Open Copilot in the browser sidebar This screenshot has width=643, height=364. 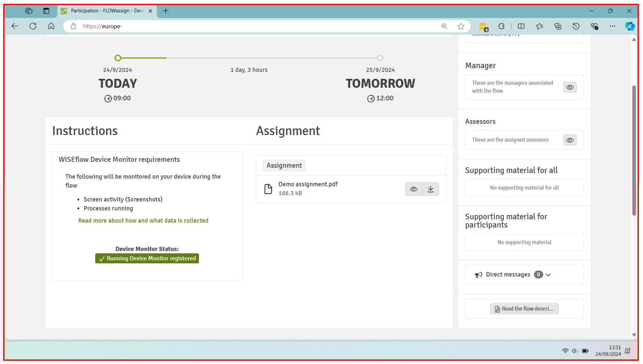[x=630, y=26]
